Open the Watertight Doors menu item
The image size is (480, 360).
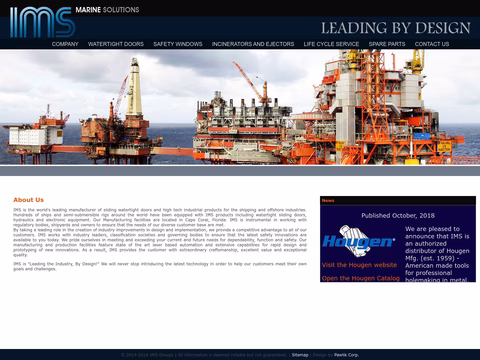click(x=116, y=44)
